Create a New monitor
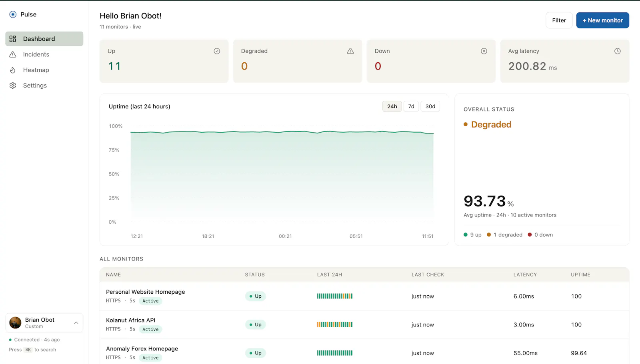Screen dimensions: 640x364 coord(602,20)
